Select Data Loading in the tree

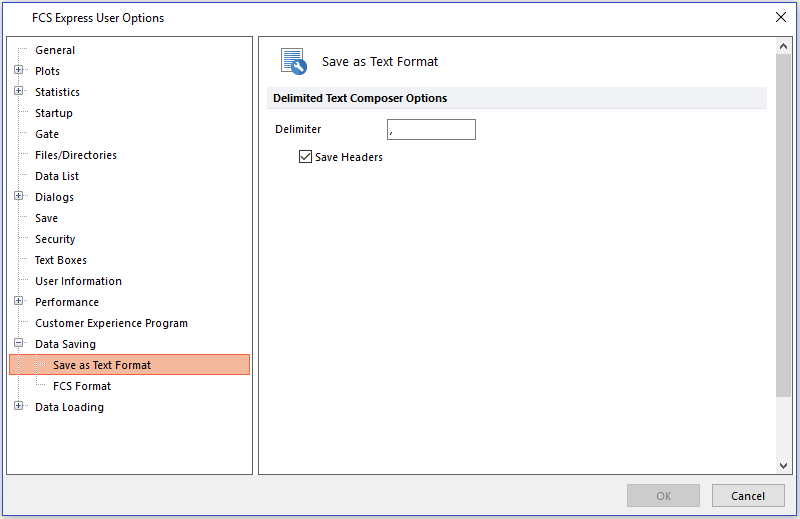[69, 407]
